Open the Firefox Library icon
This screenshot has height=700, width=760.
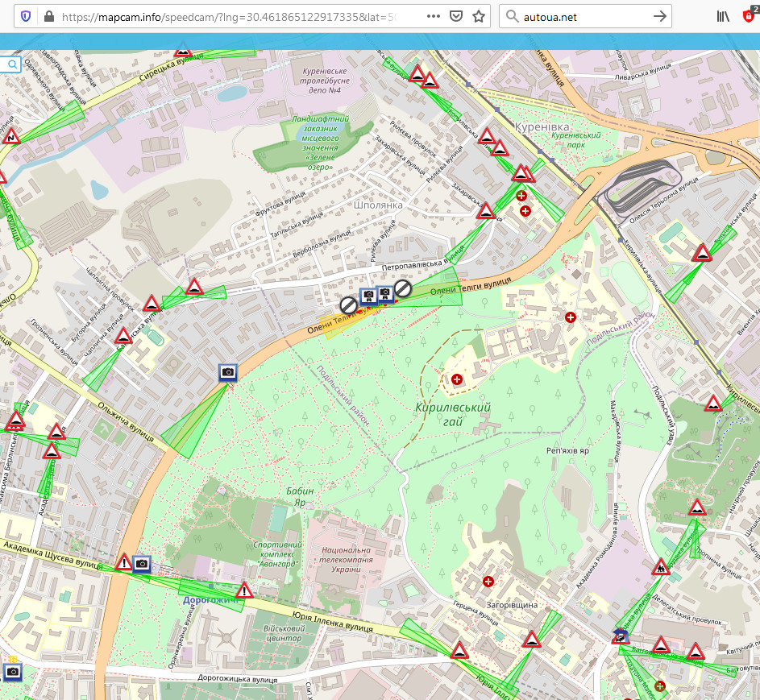[723, 16]
